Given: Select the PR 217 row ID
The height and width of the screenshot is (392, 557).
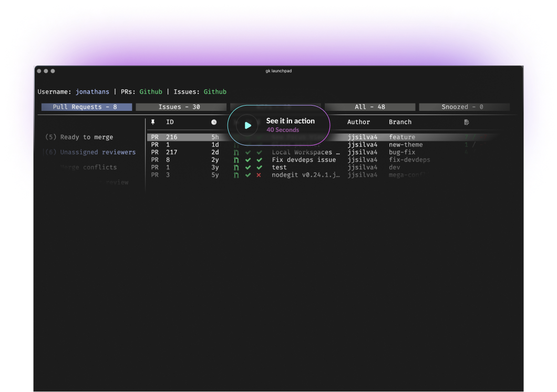Looking at the screenshot, I should point(172,152).
